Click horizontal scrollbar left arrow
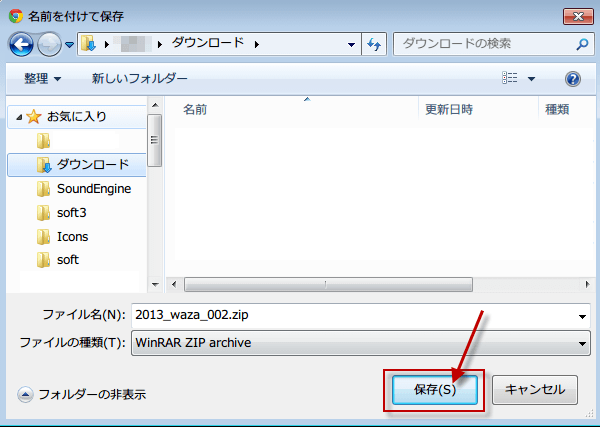The image size is (600, 427). (174, 284)
